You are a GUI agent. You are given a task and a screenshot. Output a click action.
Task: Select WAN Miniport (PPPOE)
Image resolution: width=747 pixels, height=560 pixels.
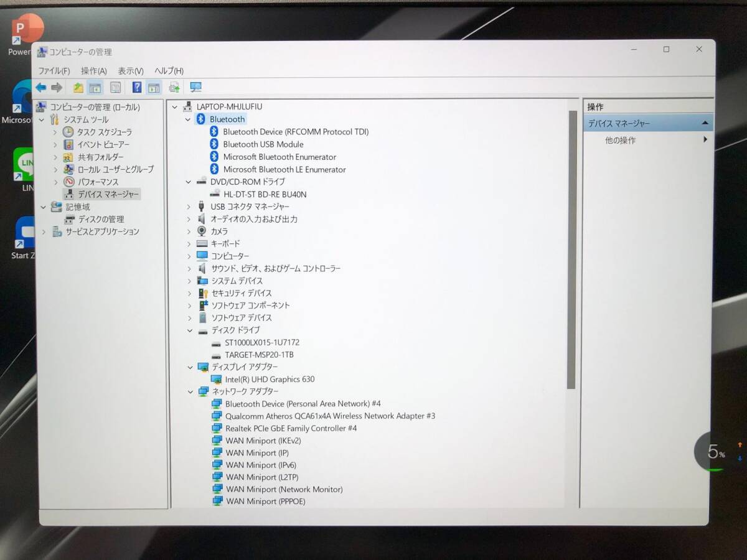click(x=266, y=502)
